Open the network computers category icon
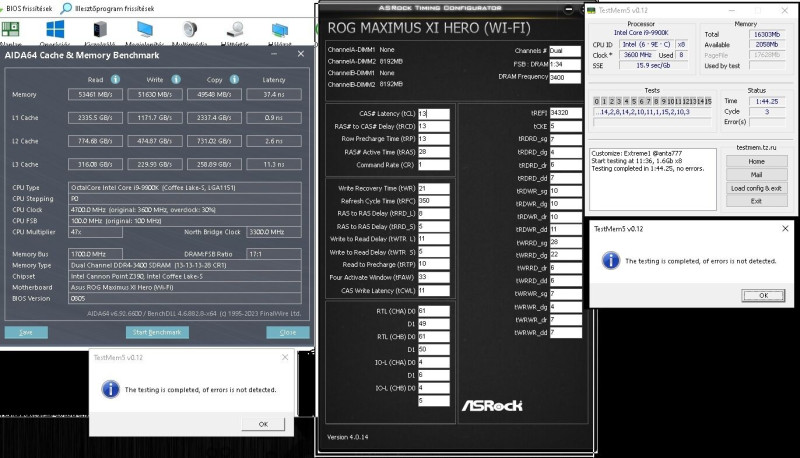 coord(280,30)
